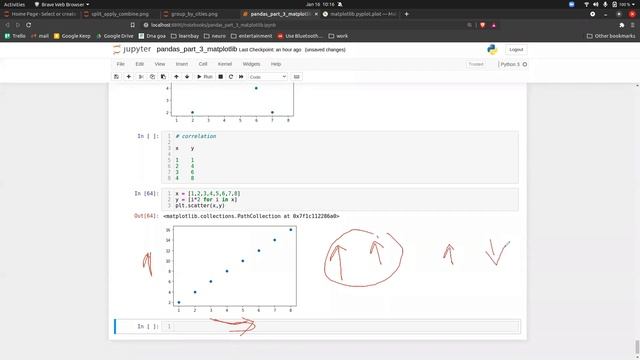Open the Brave Web Browser app menu
The width and height of the screenshot is (640, 360).
point(62,4)
